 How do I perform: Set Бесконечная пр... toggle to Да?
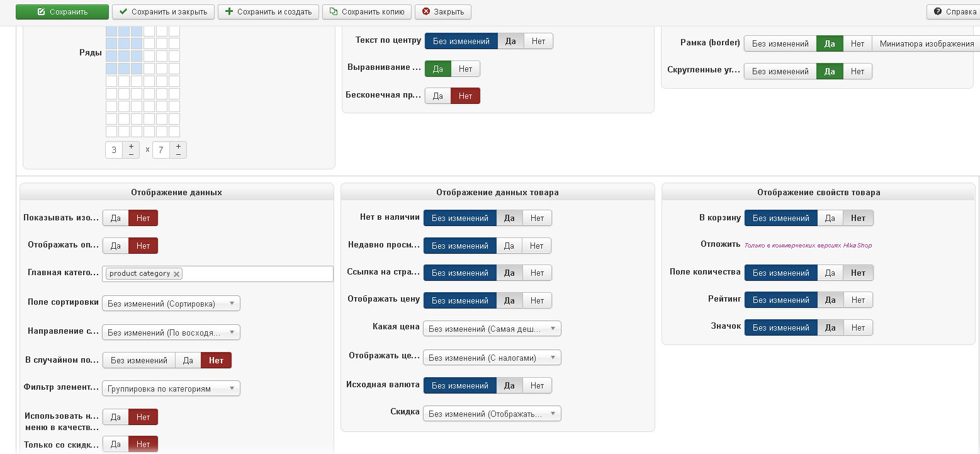[x=438, y=96]
